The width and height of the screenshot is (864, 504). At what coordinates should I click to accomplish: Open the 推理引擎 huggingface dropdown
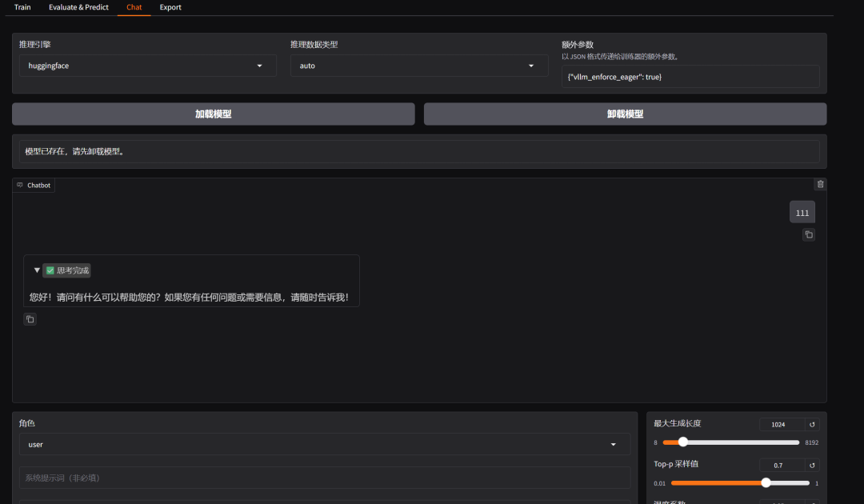tap(148, 66)
